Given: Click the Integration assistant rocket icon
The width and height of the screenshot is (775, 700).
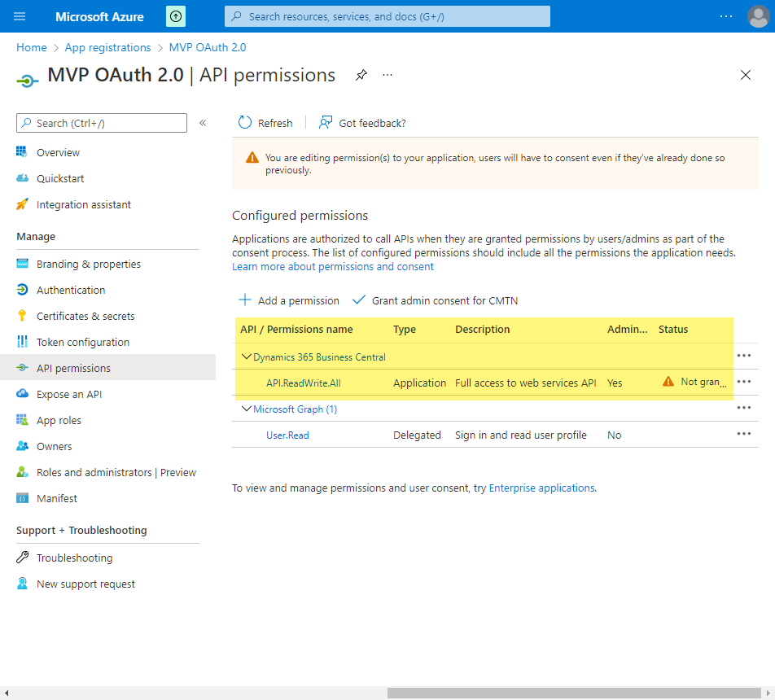Looking at the screenshot, I should point(22,204).
